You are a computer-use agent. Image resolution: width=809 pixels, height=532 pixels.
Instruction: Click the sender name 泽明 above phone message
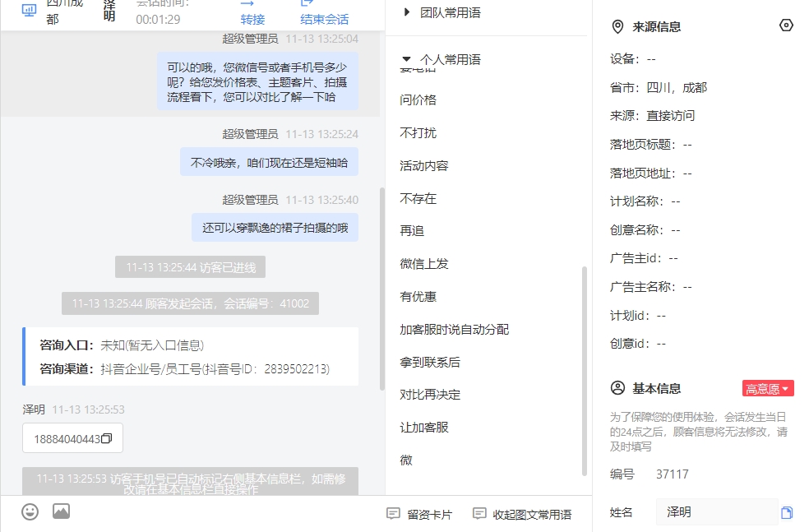(34, 409)
